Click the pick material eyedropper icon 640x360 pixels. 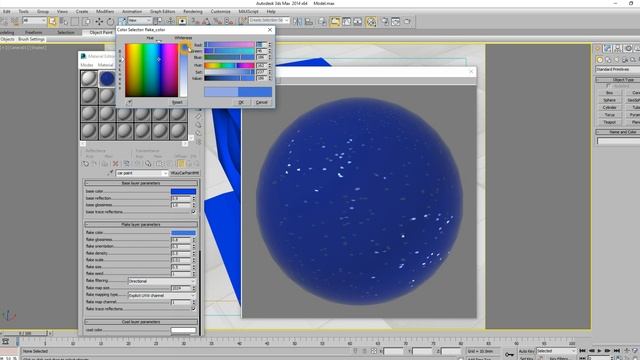point(110,173)
